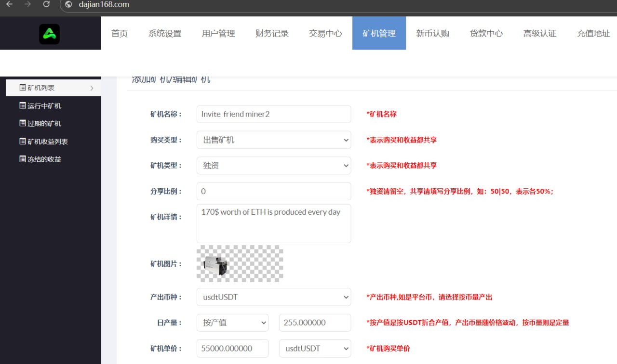This screenshot has height=364, width=617.
Task: Click the list icon beside 运行中矿机
Action: [x=22, y=105]
